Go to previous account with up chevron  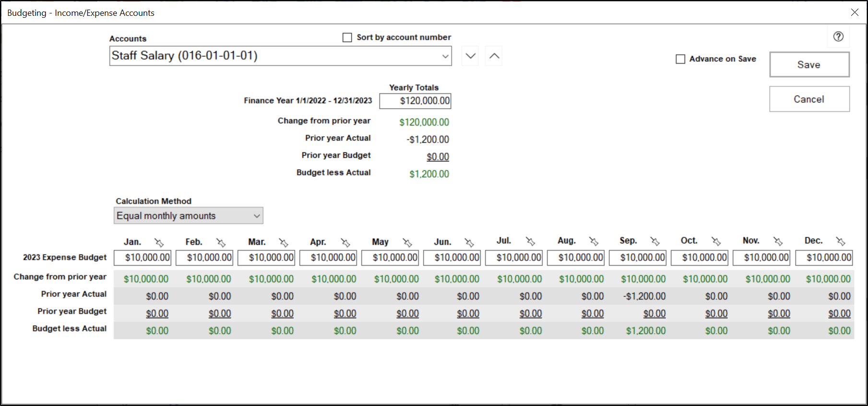(x=494, y=56)
